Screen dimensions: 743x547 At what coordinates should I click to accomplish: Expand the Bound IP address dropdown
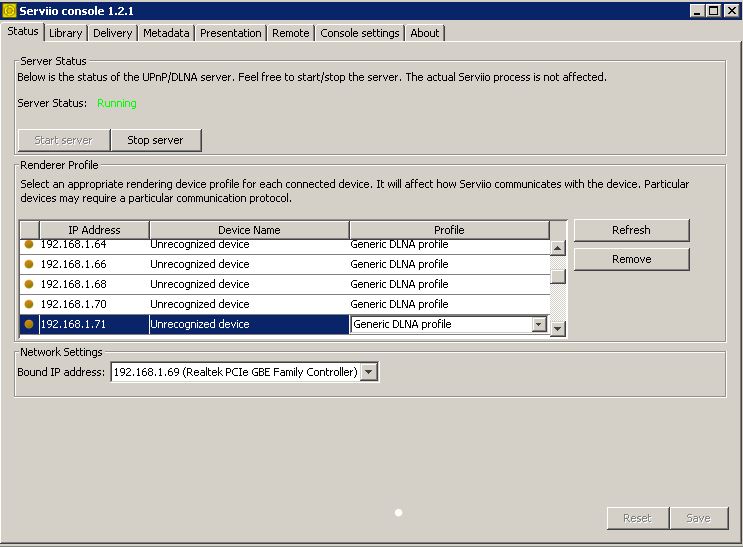pyautogui.click(x=369, y=372)
